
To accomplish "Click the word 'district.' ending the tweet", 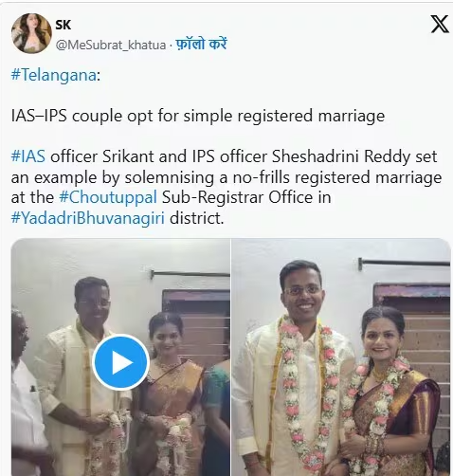I will pos(197,218).
